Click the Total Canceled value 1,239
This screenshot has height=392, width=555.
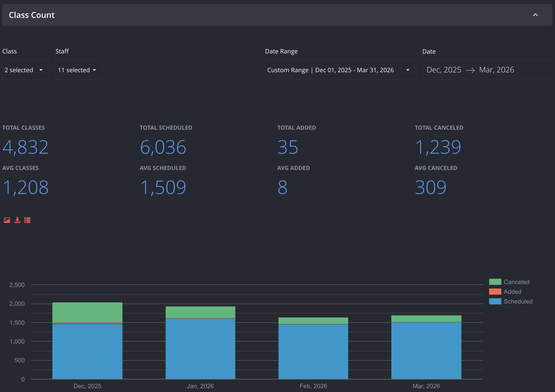pyautogui.click(x=438, y=147)
